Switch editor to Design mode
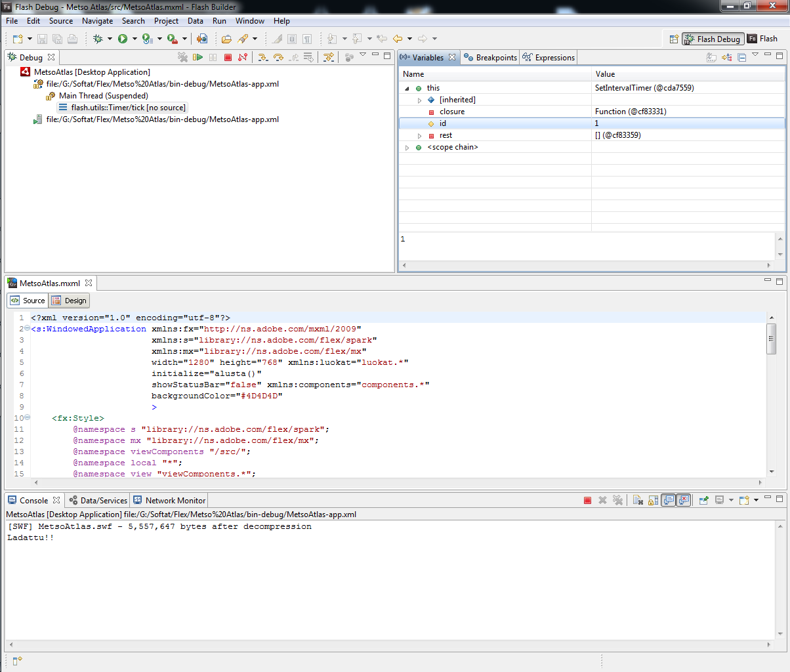The height and width of the screenshot is (672, 790). coord(69,301)
